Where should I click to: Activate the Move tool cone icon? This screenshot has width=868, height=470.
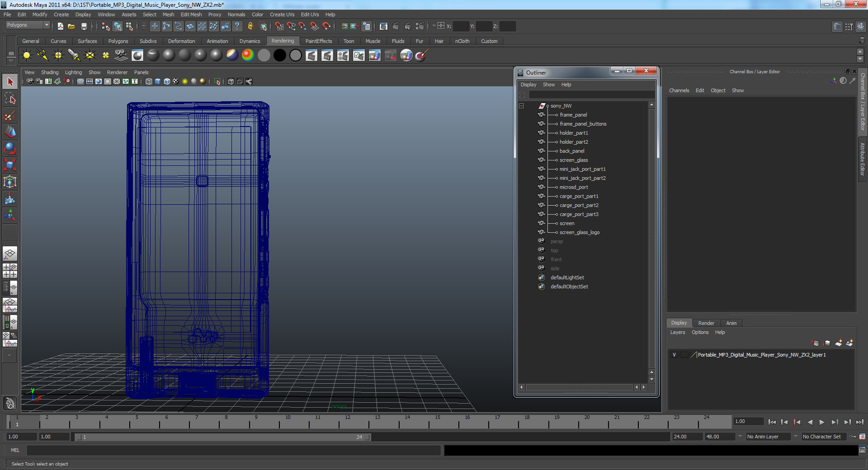point(10,132)
